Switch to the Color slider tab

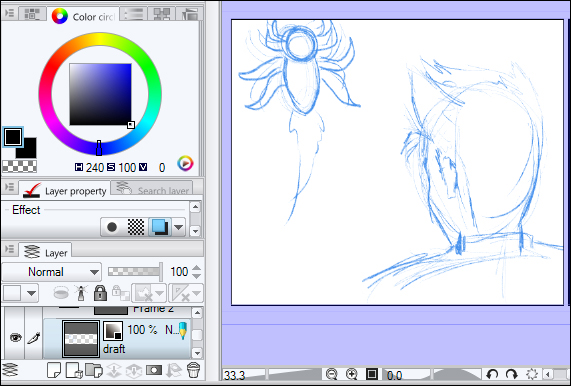pos(134,14)
